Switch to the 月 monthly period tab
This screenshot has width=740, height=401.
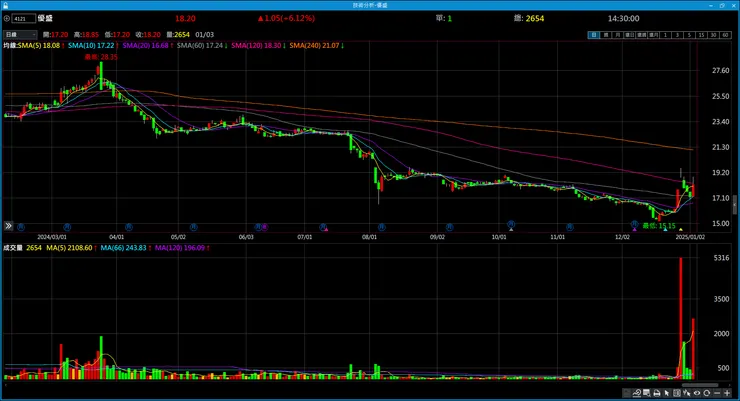pyautogui.click(x=618, y=35)
